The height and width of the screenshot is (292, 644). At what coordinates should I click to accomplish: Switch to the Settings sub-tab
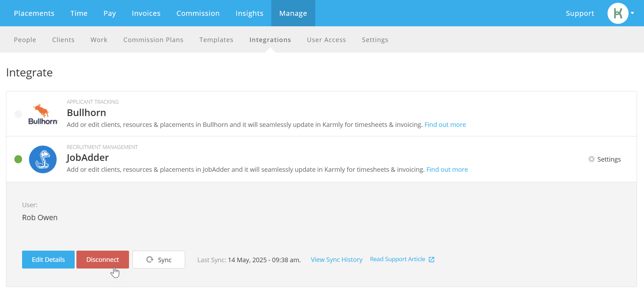pyautogui.click(x=375, y=40)
